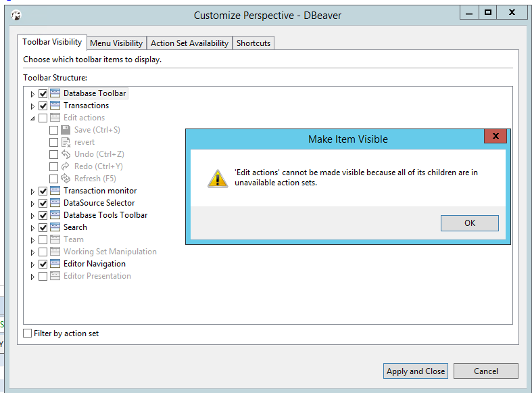This screenshot has height=393, width=532.
Task: Expand the Working Set Manipulation node
Action: (x=32, y=252)
